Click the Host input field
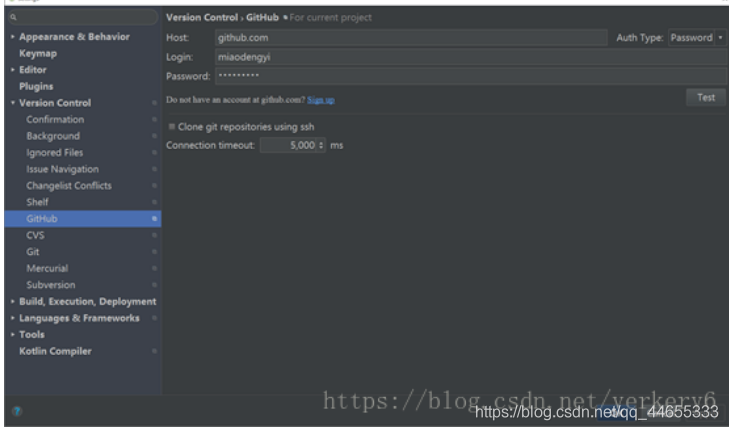This screenshot has height=431, width=729. point(411,38)
